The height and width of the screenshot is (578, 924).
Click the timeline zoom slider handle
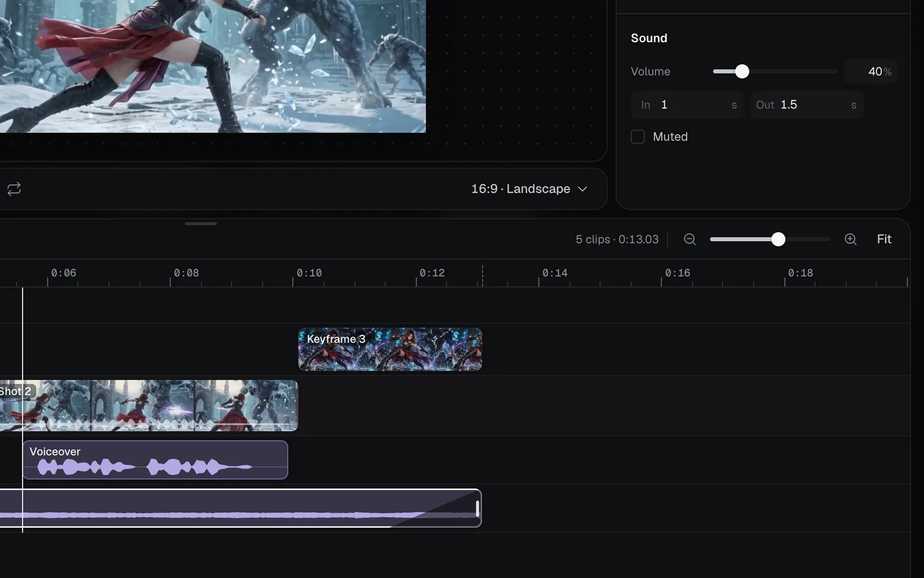point(778,239)
